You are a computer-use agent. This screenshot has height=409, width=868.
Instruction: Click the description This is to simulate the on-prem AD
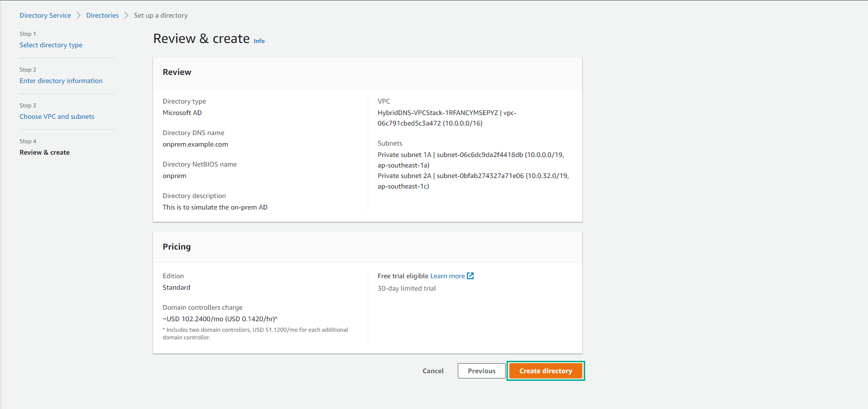215,207
